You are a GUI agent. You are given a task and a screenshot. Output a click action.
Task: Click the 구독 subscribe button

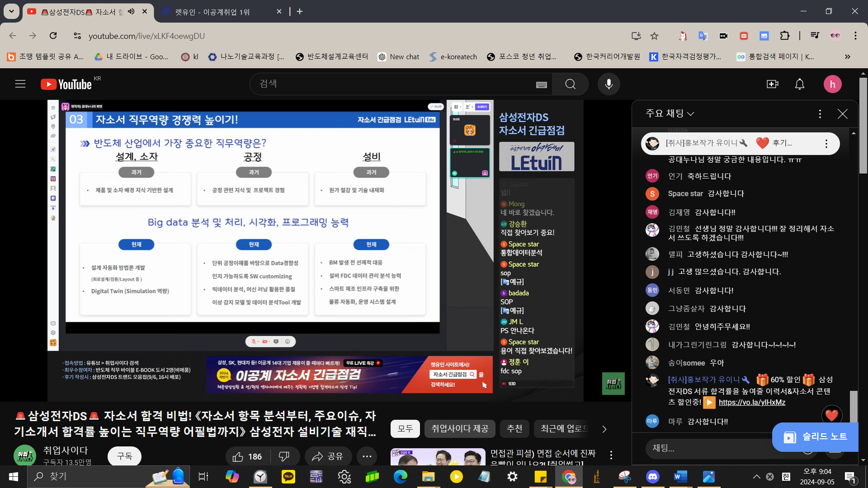(x=124, y=456)
